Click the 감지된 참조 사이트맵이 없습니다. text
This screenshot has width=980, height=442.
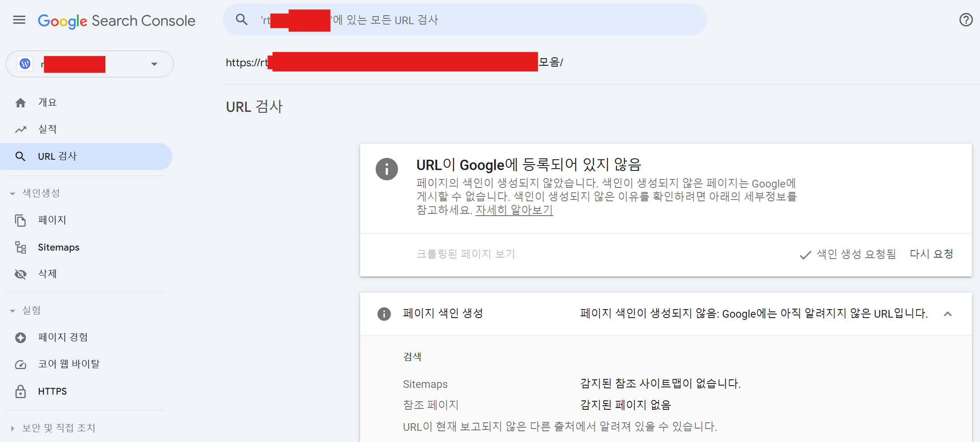(660, 383)
